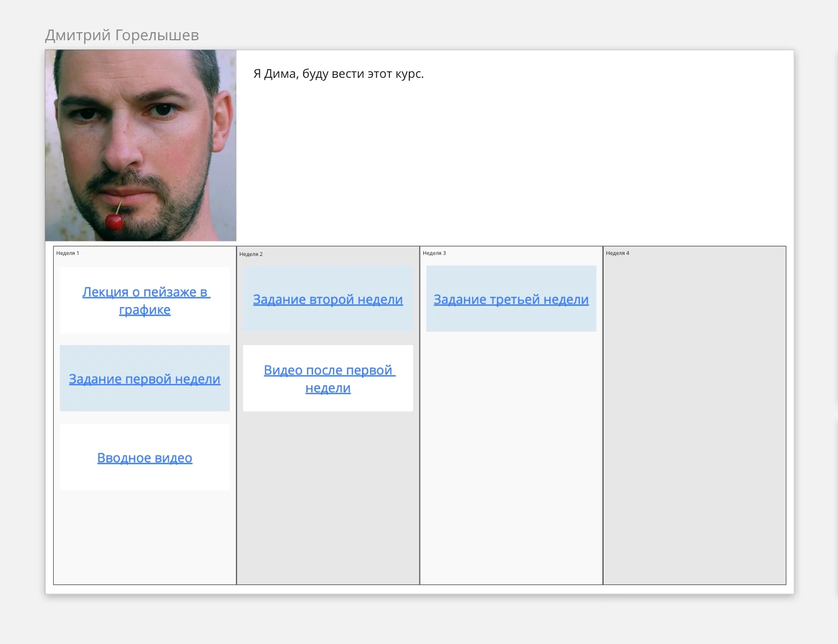Viewport: 838px width, 644px height.
Task: Open link Лекция о пейзаже в графике
Action: tap(145, 301)
